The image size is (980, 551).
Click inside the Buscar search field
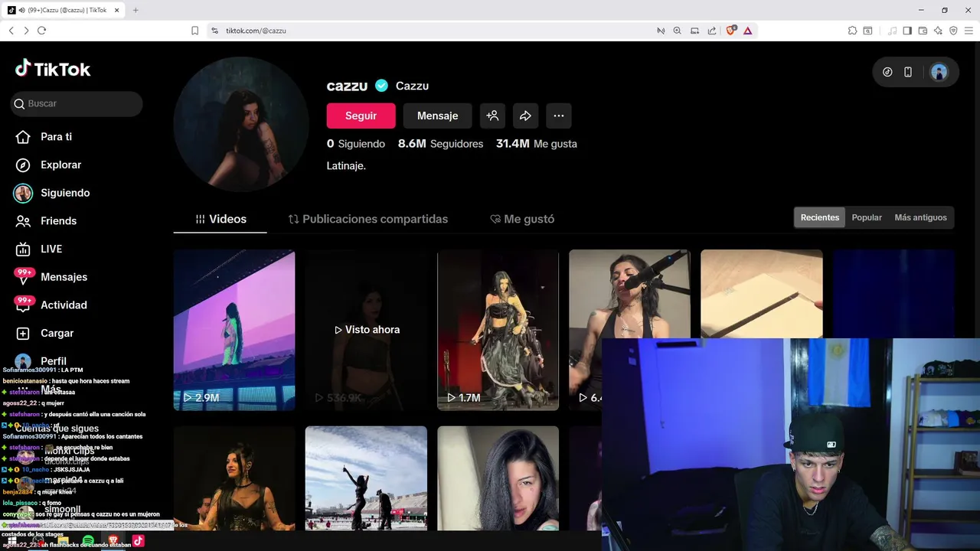click(x=77, y=103)
